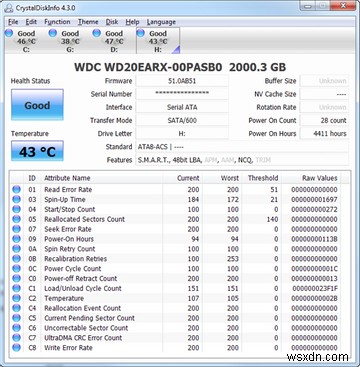Open the Help menu

click(132, 22)
